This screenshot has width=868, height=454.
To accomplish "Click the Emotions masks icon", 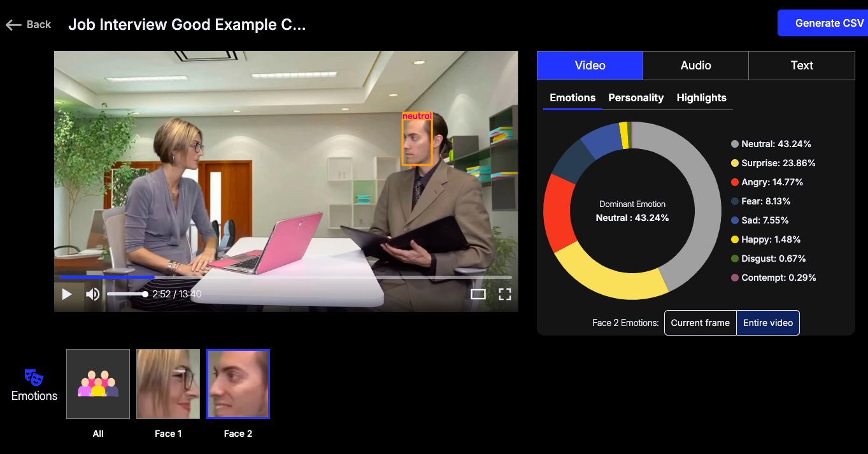I will pos(34,377).
